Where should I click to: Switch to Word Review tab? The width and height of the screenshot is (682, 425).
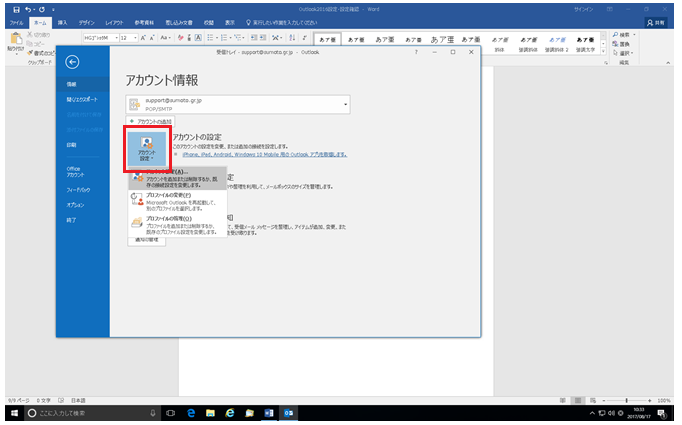[x=208, y=23]
